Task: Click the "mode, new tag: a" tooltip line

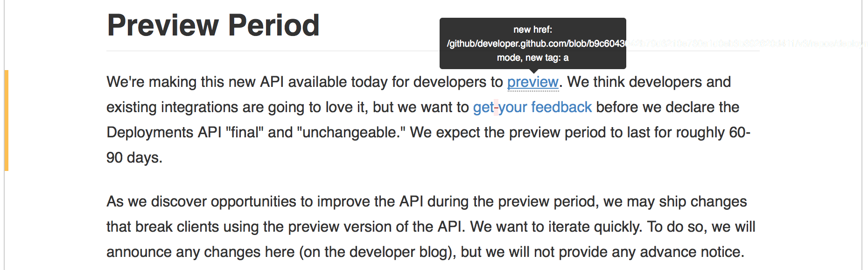Action: 532,57
